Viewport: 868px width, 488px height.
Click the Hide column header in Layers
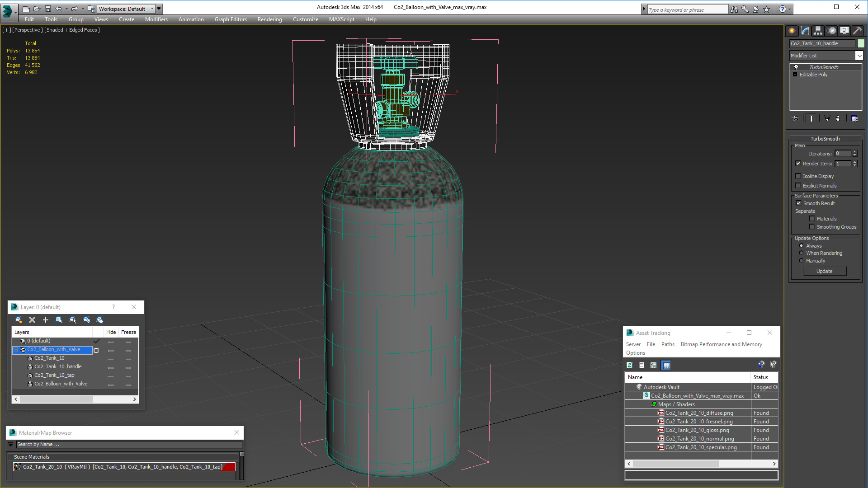click(111, 332)
